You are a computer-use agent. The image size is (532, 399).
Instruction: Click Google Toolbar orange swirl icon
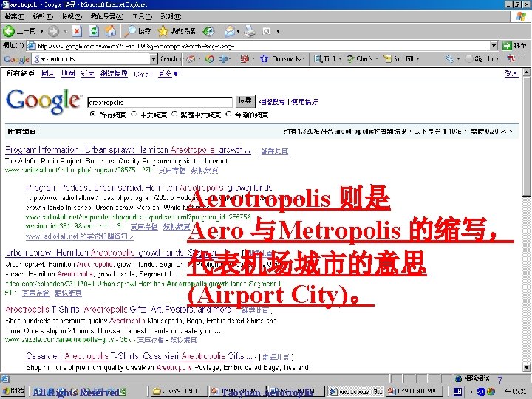(x=210, y=58)
